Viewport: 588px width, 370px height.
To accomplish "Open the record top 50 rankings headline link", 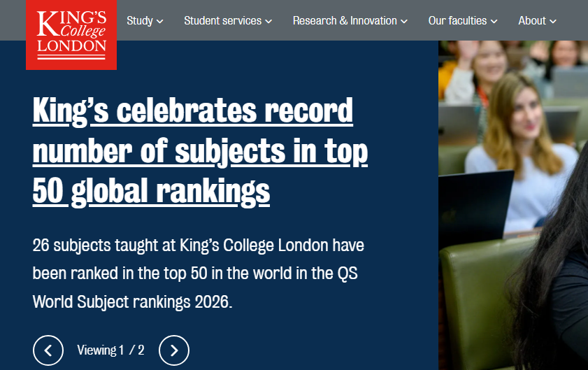I will point(200,151).
